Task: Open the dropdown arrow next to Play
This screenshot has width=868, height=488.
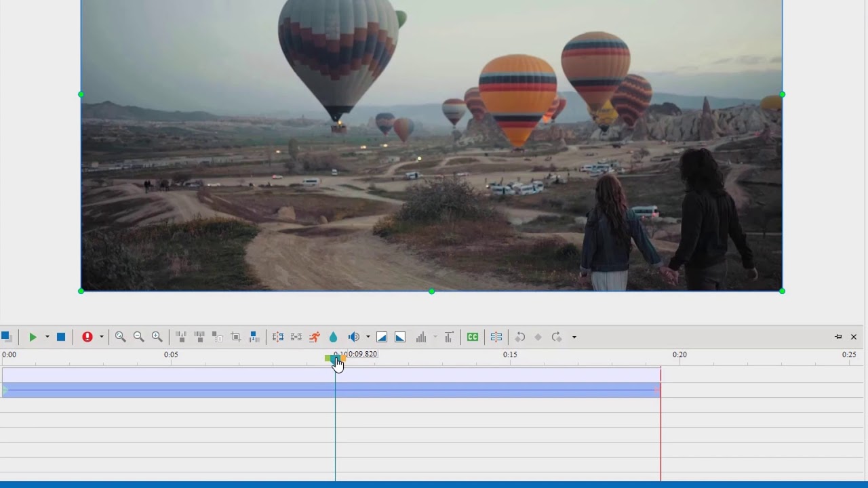Action: (x=47, y=337)
